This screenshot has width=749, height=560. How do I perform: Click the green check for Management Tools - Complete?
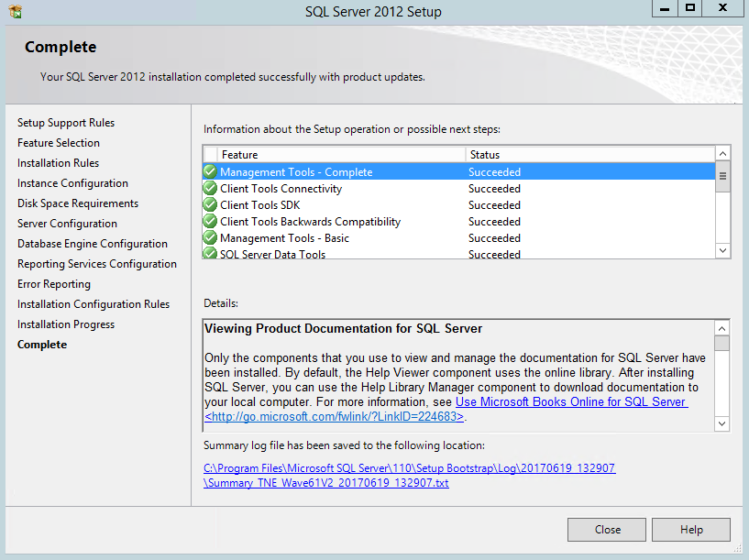(x=210, y=172)
